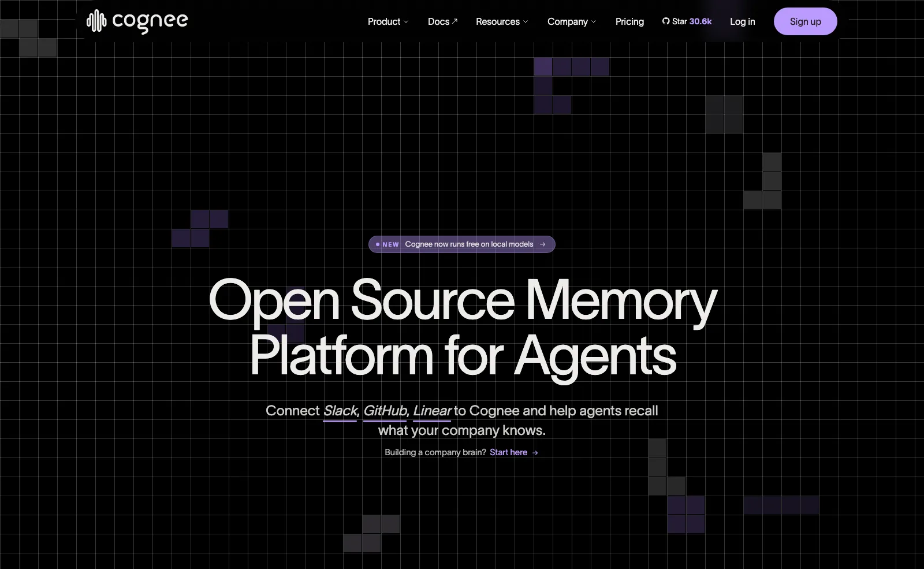Click the Linear integration word
924x569 pixels.
pyautogui.click(x=432, y=411)
